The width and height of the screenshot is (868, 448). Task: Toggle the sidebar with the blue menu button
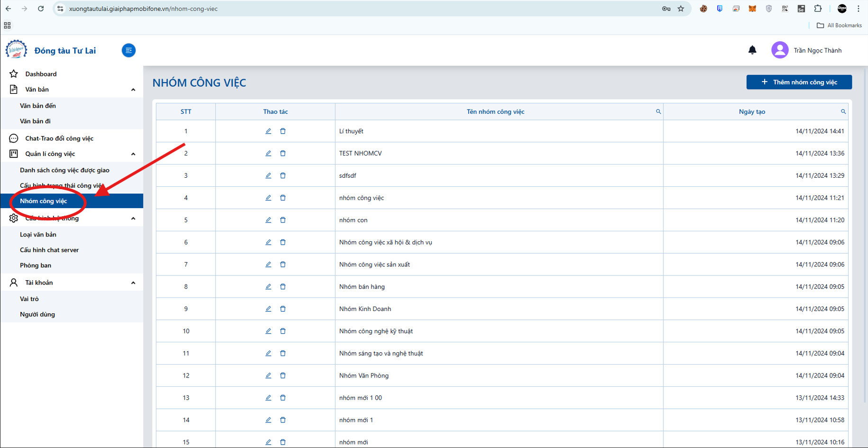click(x=128, y=50)
